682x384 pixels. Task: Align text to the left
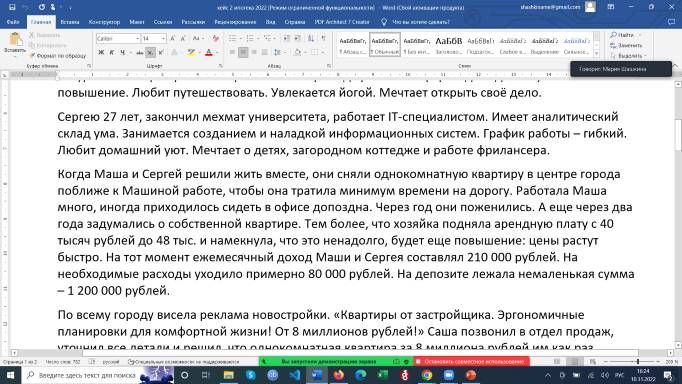pyautogui.click(x=233, y=52)
